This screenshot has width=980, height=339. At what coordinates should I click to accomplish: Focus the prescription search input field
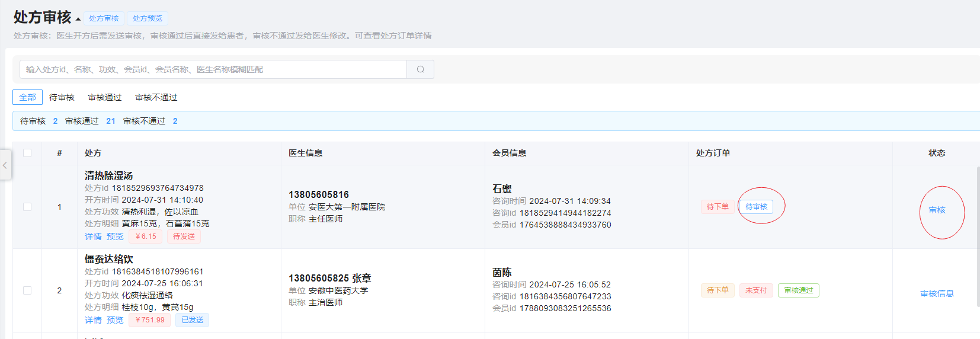(x=213, y=69)
